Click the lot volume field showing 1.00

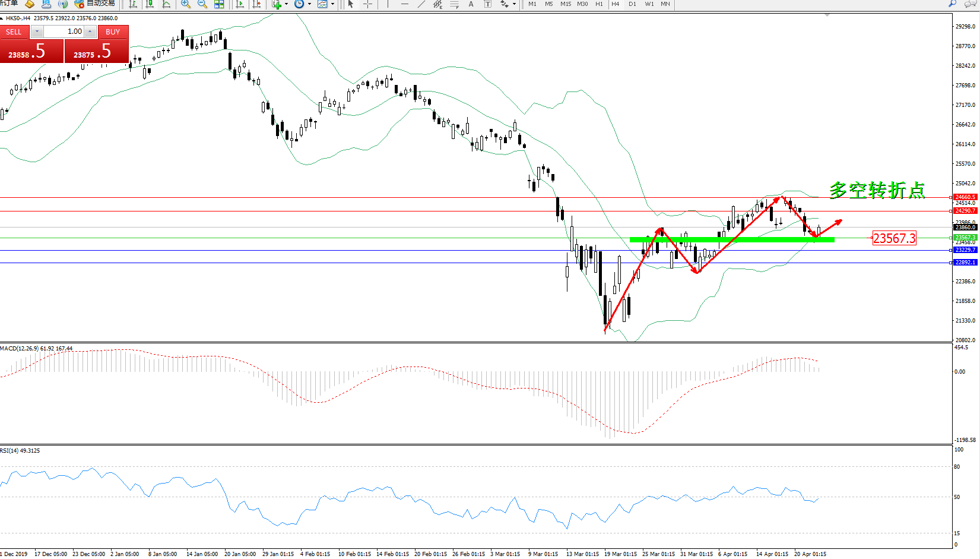(x=64, y=31)
